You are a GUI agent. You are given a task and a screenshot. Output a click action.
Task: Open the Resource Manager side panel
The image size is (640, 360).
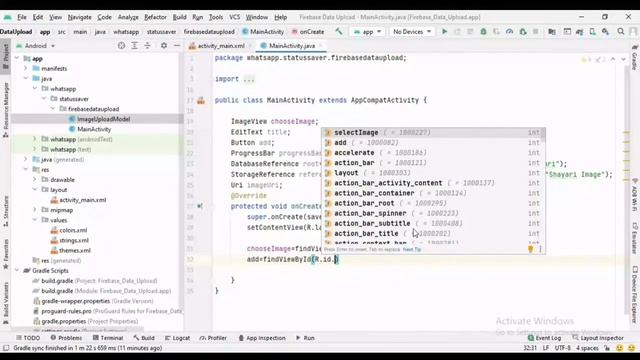tap(6, 109)
